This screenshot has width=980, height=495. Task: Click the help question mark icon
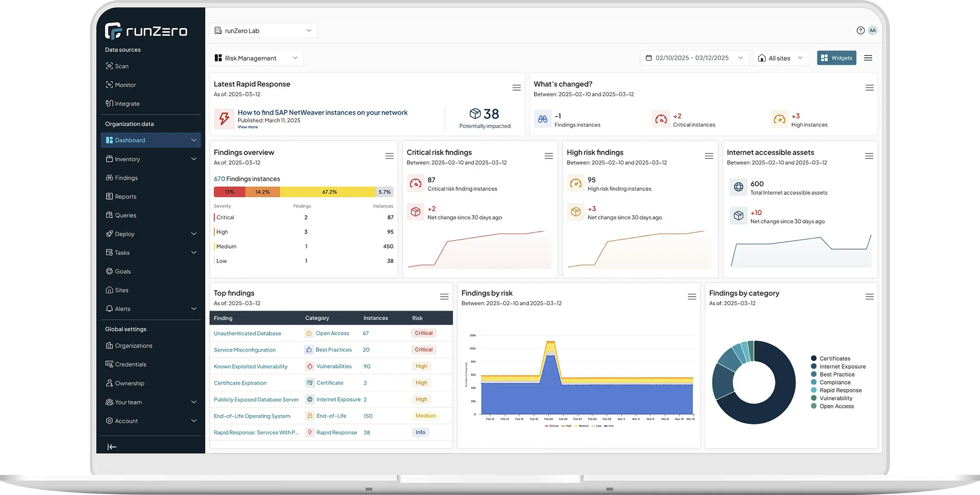[x=860, y=31]
